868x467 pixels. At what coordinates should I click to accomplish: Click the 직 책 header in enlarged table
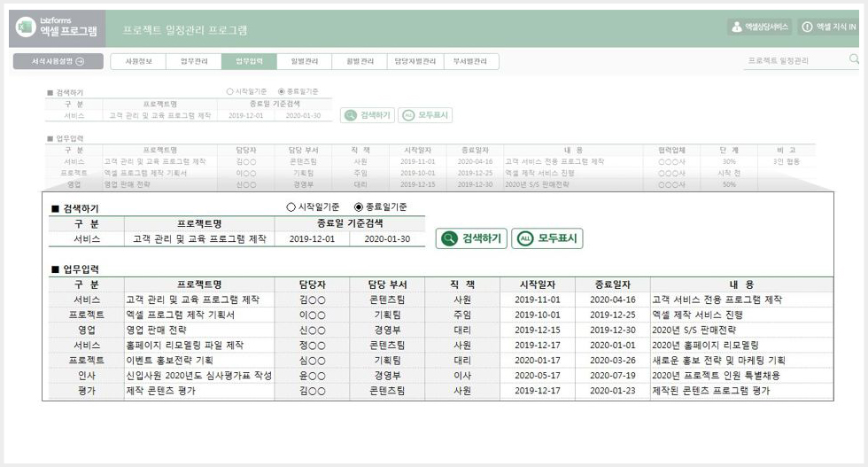(x=462, y=284)
